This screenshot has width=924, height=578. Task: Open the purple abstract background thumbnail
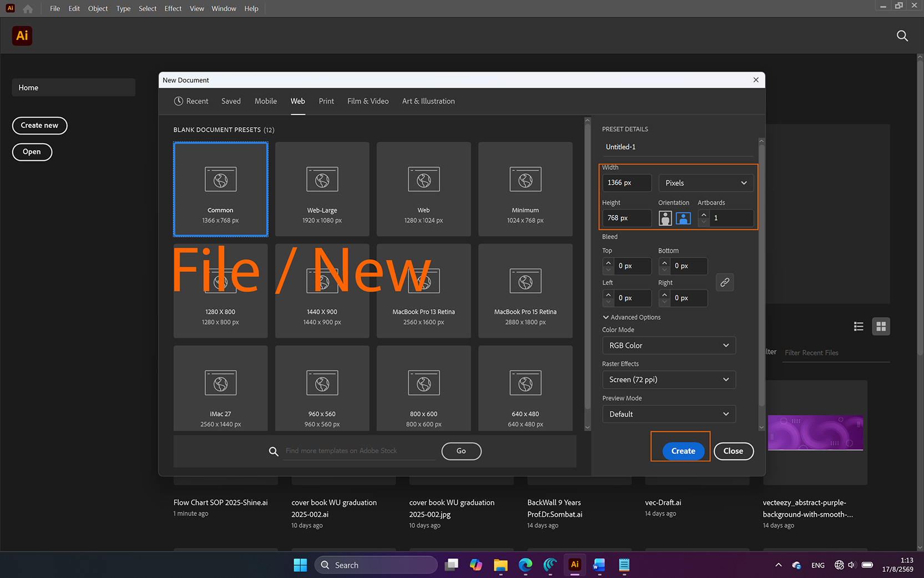pyautogui.click(x=815, y=433)
